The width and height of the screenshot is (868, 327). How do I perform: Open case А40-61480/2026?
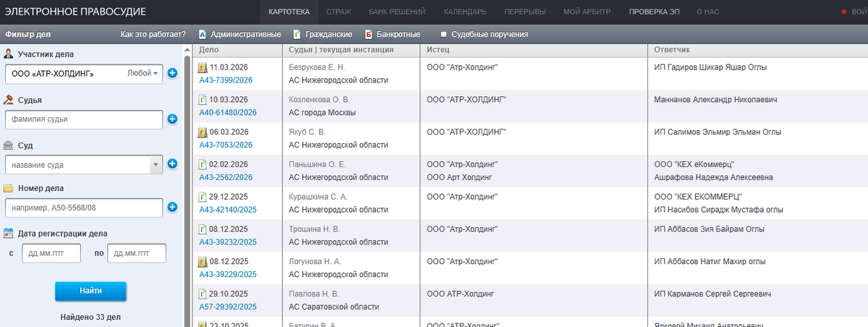[x=228, y=113]
